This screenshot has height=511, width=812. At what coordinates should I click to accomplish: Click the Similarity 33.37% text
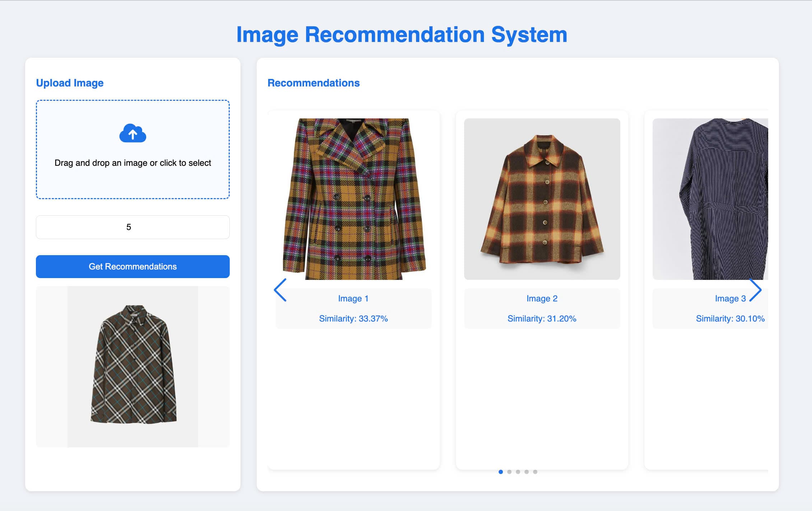pos(353,318)
